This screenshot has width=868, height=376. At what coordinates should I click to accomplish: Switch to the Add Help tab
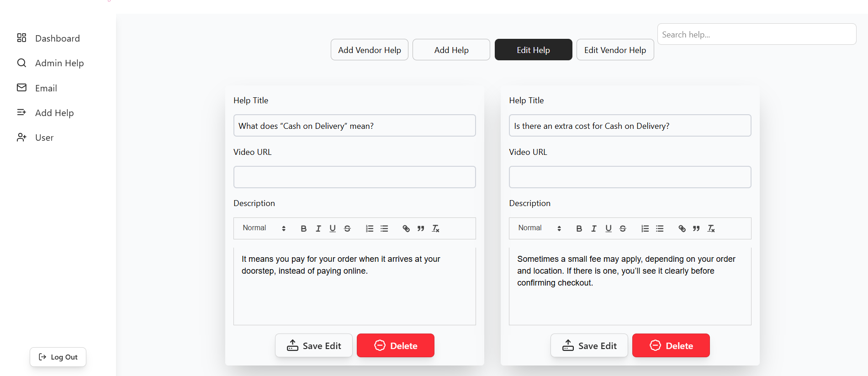click(x=451, y=50)
